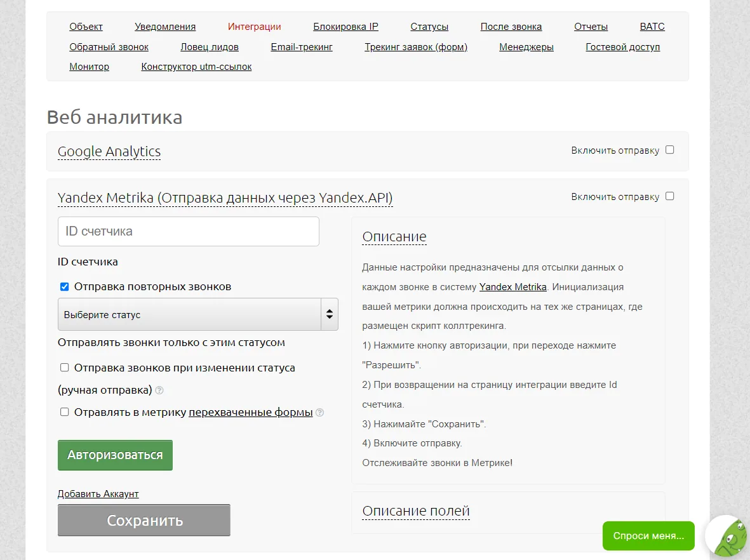Open the Отчеты tab
Viewport: 750px width, 560px height.
[591, 27]
